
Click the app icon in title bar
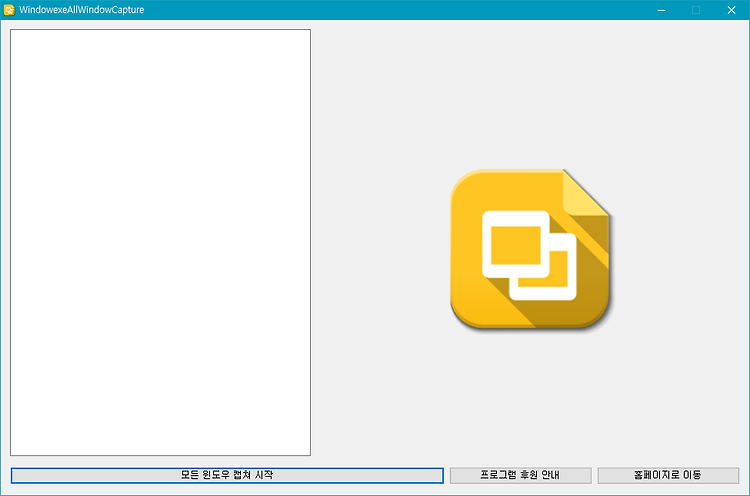coord(9,10)
